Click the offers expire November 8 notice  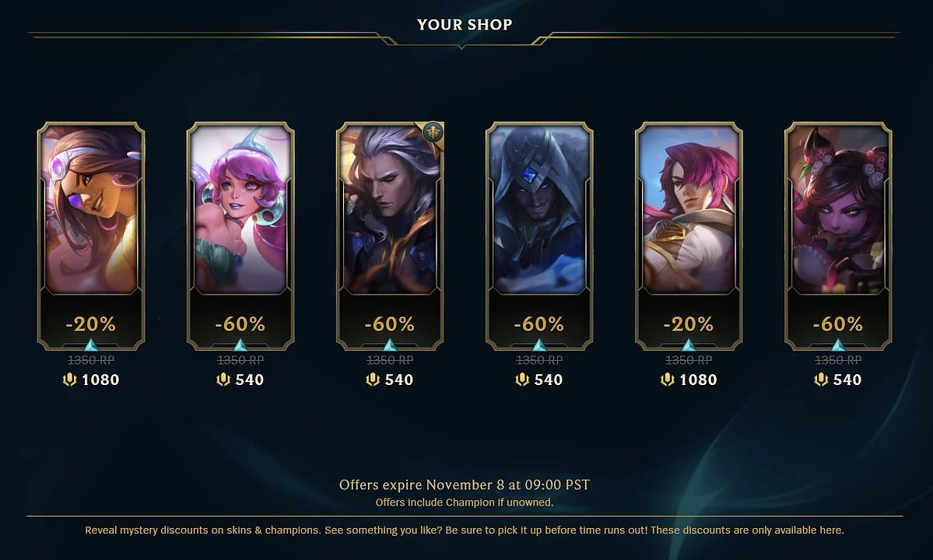465,485
